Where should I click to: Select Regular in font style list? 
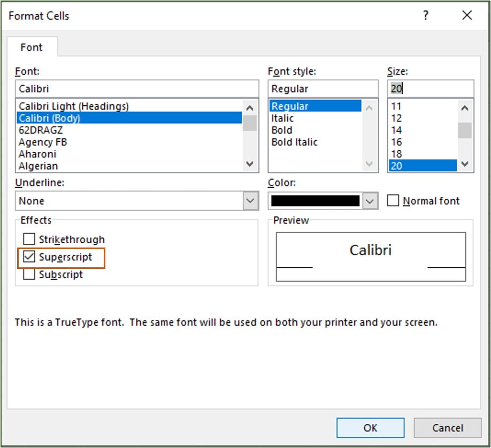(316, 106)
